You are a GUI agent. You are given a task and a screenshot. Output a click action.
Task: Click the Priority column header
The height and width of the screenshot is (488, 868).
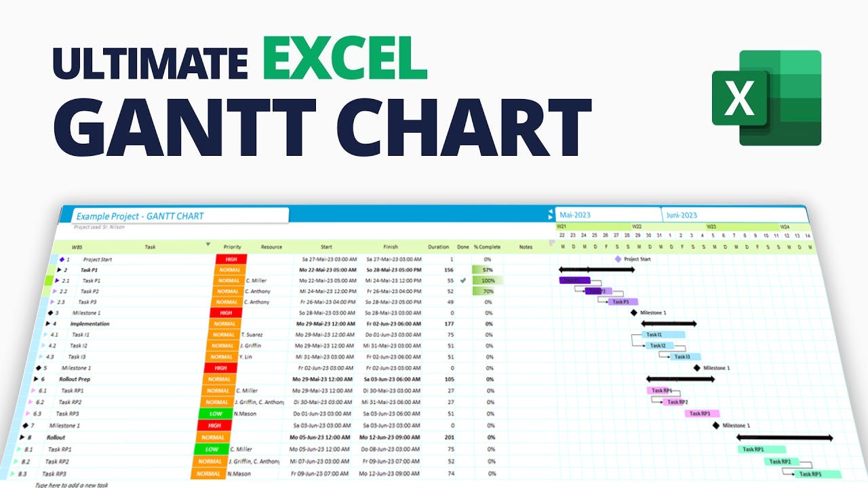point(232,247)
